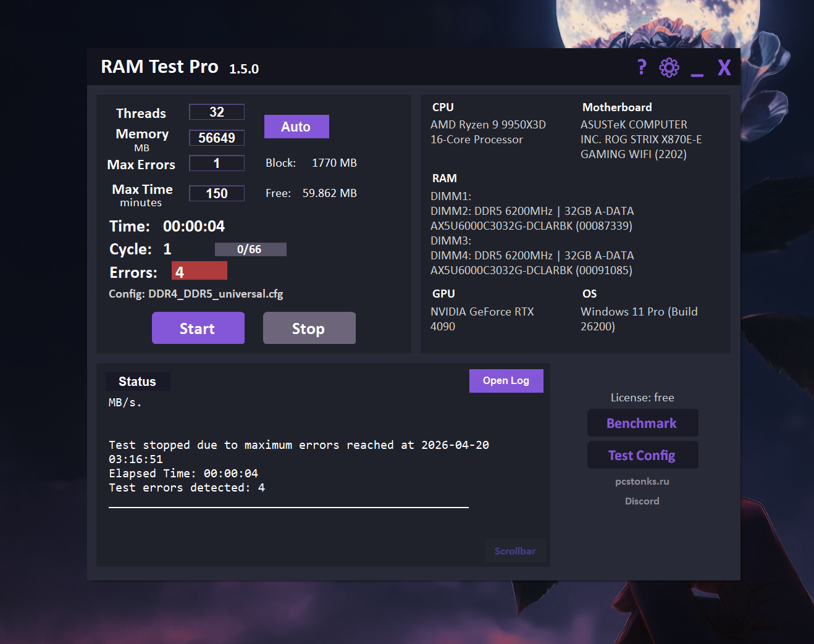Click the version number 1.5.0
814x644 pixels.
[x=244, y=69]
